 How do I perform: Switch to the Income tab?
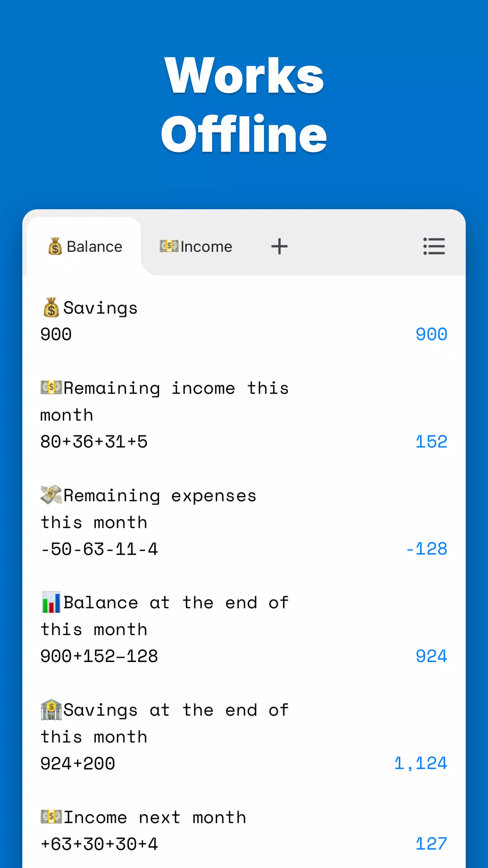(x=196, y=246)
